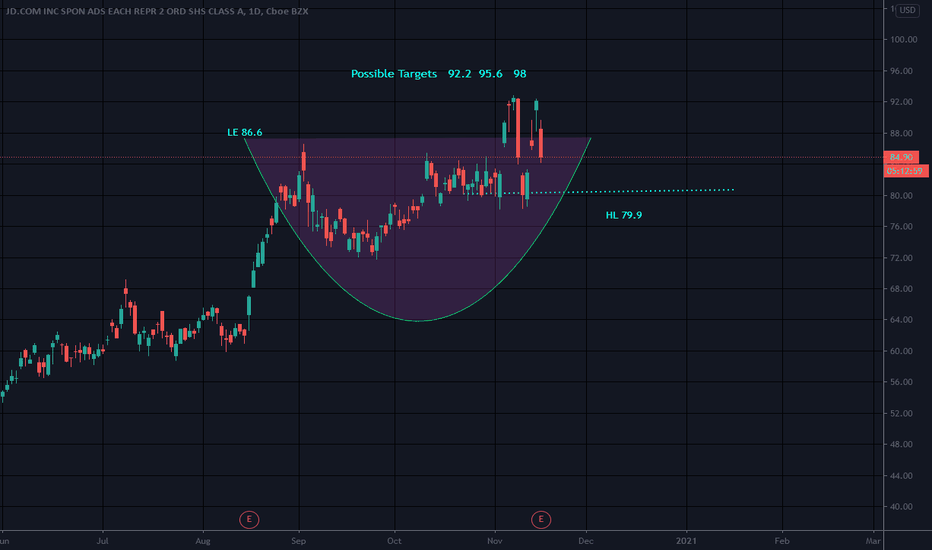Click the 72.00 price axis label

901,258
